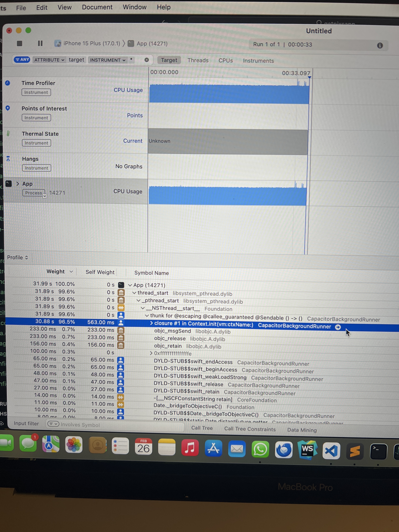Open the Call Tree options button
The width and height of the screenshot is (399, 532).
point(202,428)
